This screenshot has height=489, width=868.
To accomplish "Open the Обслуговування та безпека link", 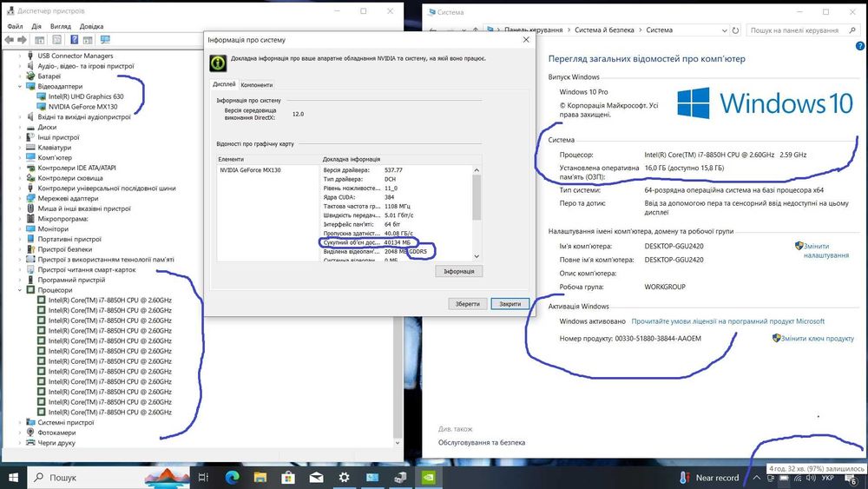I will [482, 442].
